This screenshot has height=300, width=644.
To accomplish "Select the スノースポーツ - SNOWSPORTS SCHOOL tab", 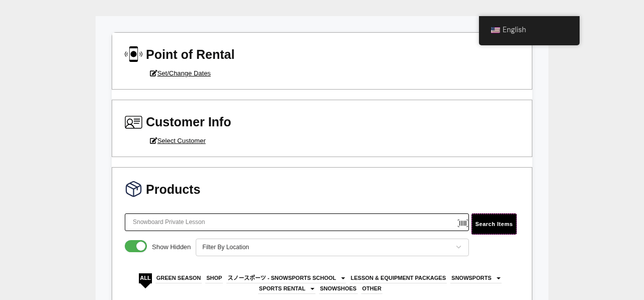I will 282,278.
